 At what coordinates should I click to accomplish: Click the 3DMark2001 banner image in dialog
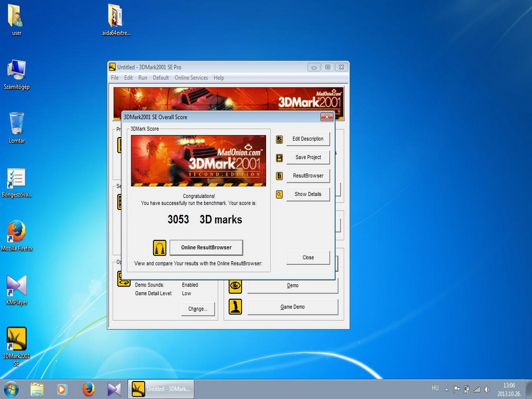tap(198, 161)
